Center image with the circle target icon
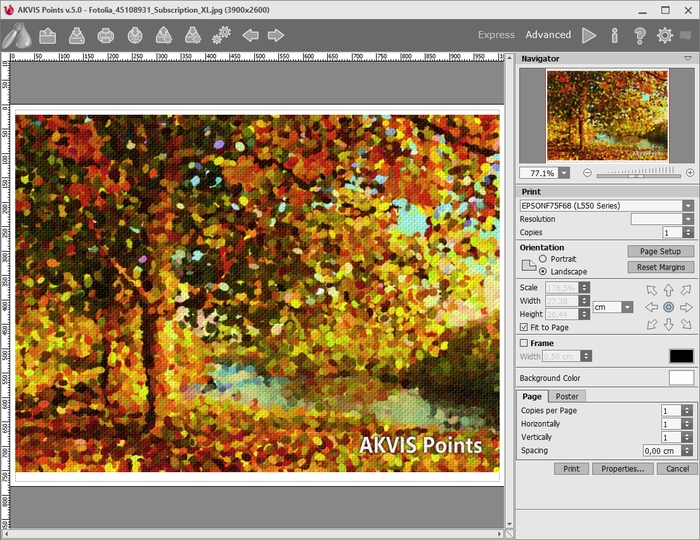 pos(668,307)
